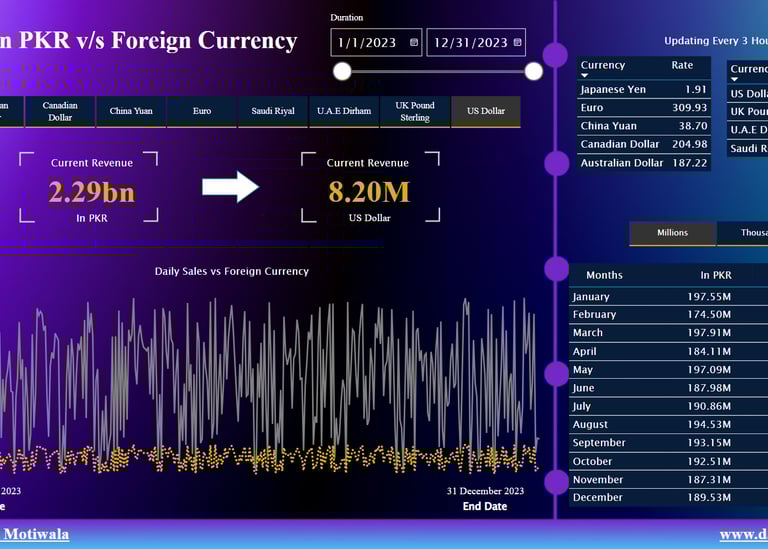
Task: Click purple timeline circle beside Months header
Action: [x=556, y=269]
